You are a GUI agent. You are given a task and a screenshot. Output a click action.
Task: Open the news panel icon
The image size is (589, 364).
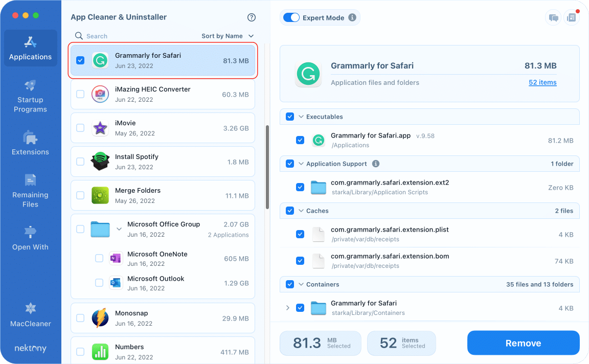(571, 18)
